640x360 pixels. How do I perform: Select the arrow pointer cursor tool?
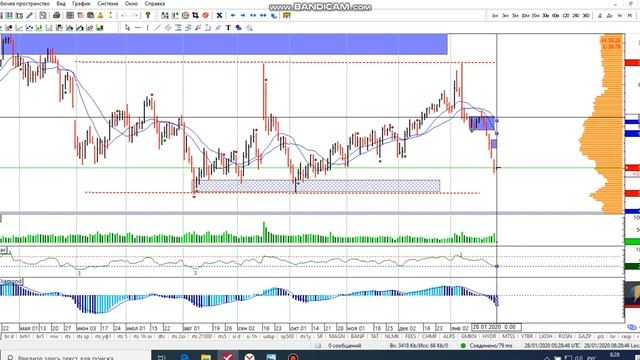coord(127,28)
